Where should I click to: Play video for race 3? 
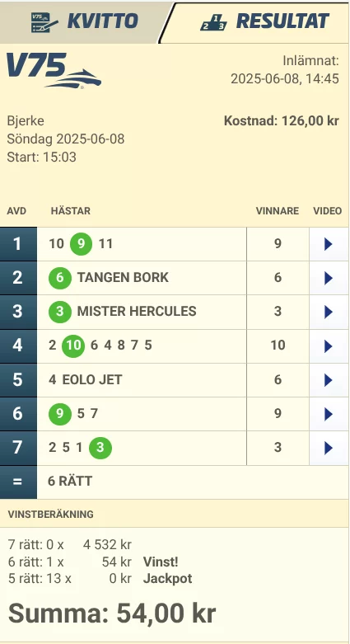(329, 313)
